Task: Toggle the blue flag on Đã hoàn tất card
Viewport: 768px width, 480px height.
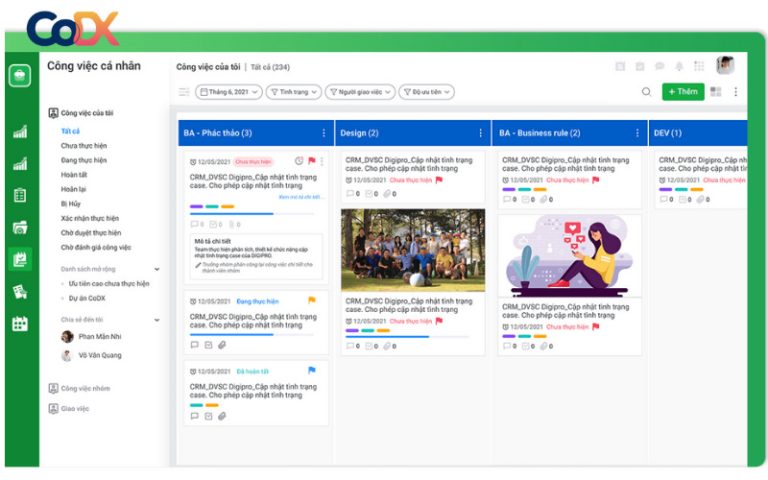Action: [312, 370]
